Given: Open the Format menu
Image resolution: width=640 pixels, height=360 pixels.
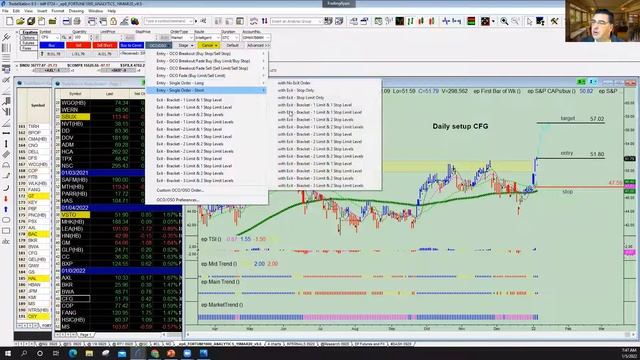Looking at the screenshot, I should tap(58, 11).
